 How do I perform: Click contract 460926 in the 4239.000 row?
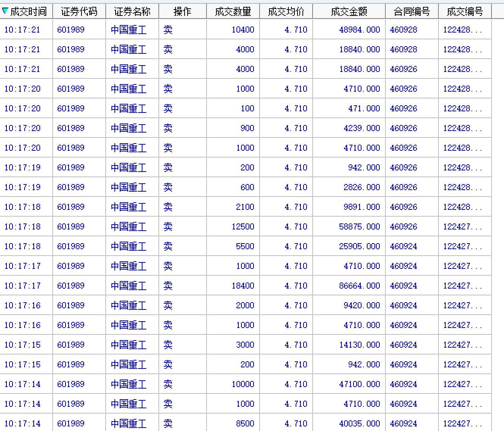click(x=404, y=128)
